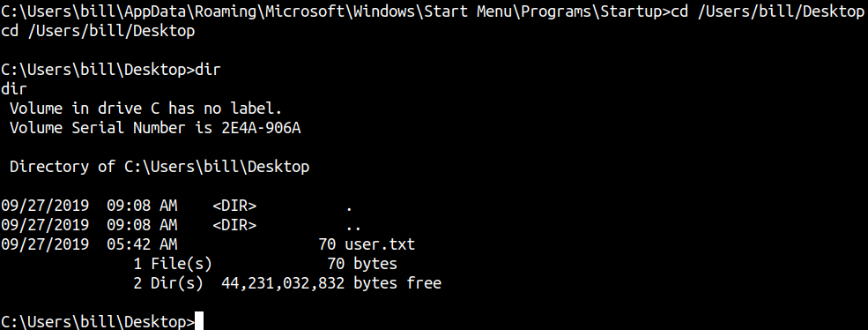Click the blinking cursor at the prompt
Image resolution: width=868 pixels, height=330 pixels.
tap(199, 322)
